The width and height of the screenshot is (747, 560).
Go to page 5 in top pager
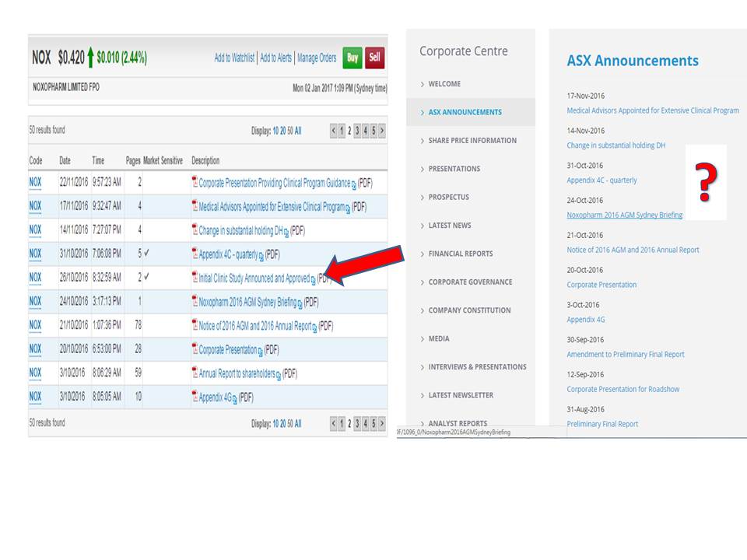point(373,131)
